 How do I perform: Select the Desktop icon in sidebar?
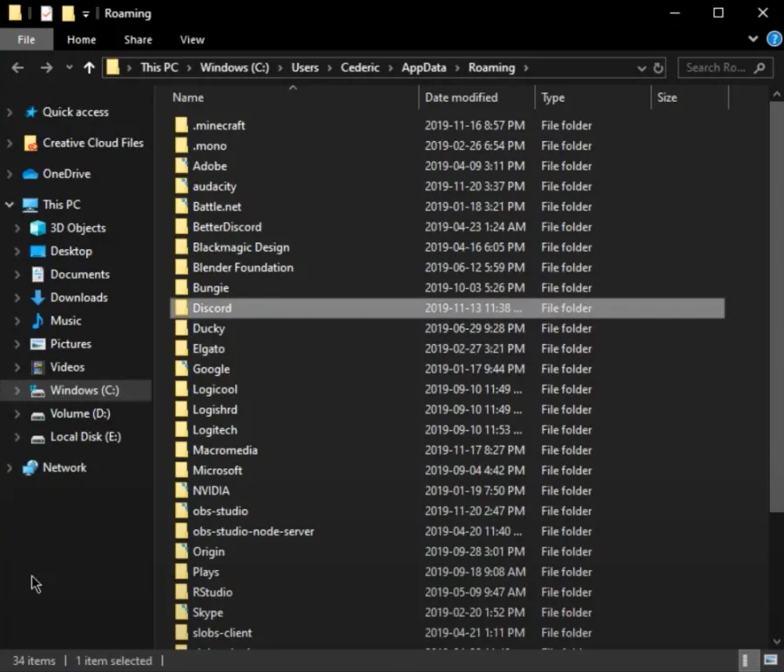[x=38, y=252]
